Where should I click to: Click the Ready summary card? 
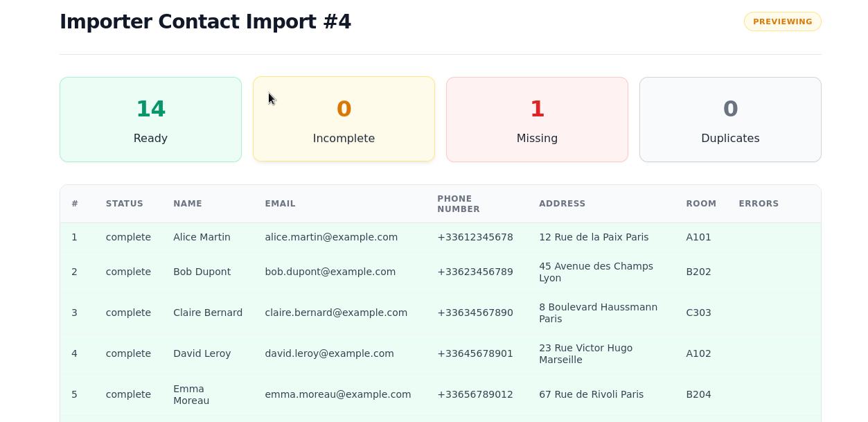[150, 119]
